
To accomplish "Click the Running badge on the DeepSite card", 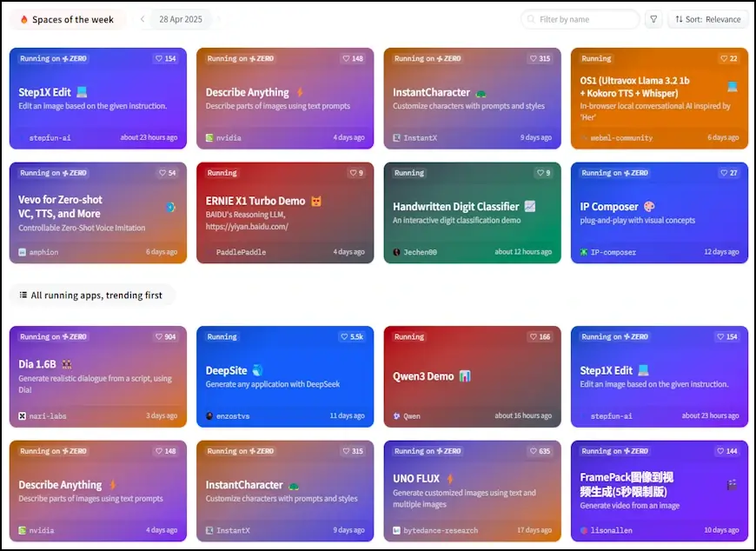I will pyautogui.click(x=222, y=336).
